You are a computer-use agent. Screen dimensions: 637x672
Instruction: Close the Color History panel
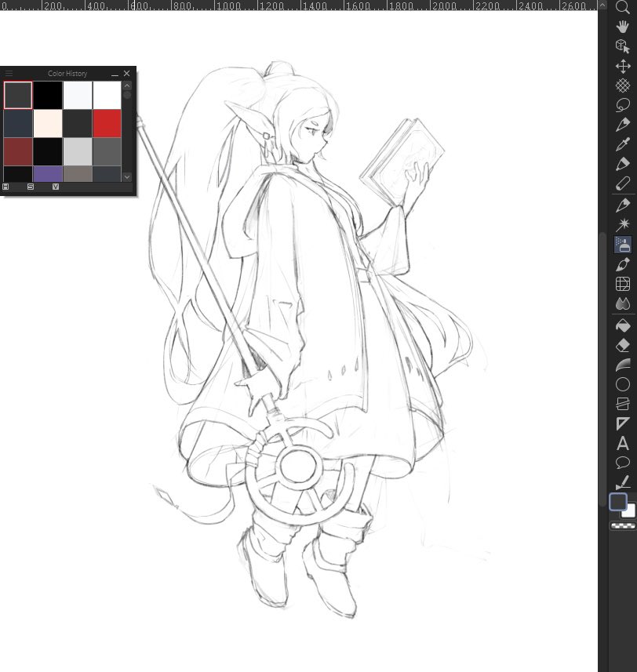126,74
